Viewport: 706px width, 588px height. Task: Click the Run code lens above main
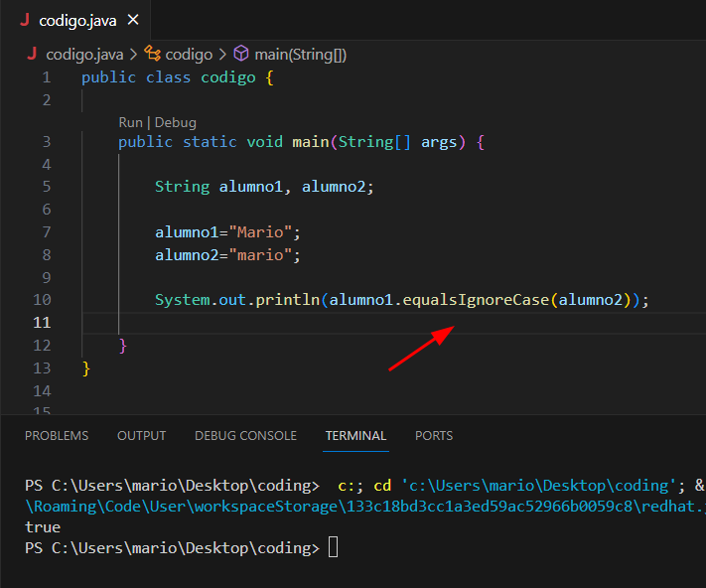(130, 122)
